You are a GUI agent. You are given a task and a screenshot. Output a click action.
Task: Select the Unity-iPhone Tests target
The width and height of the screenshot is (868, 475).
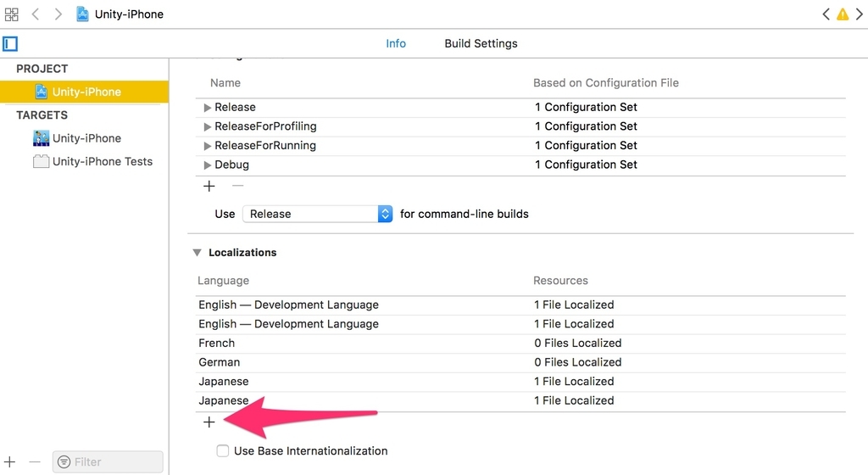click(x=102, y=161)
